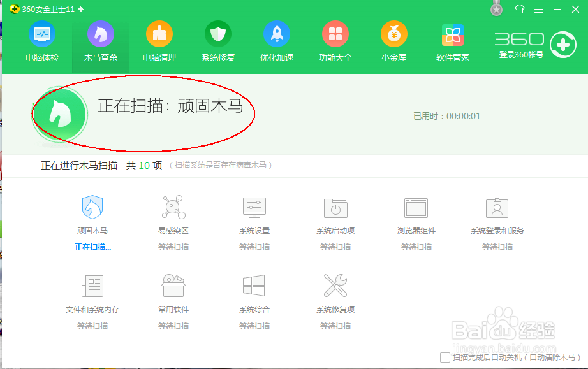The image size is (588, 369).
Task: Click the 等待扫描 text under 易感染区
Action: 173,247
